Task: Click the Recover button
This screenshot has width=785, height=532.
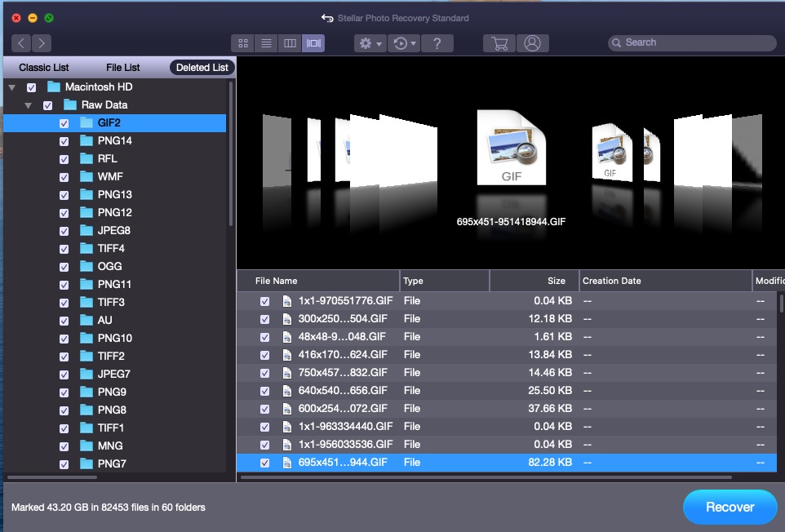Action: click(730, 507)
